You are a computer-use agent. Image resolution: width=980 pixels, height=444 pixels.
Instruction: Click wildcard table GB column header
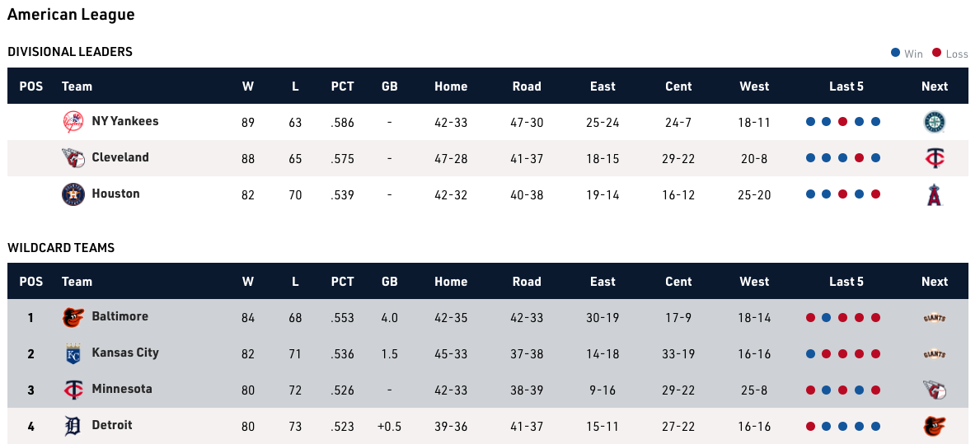click(389, 282)
